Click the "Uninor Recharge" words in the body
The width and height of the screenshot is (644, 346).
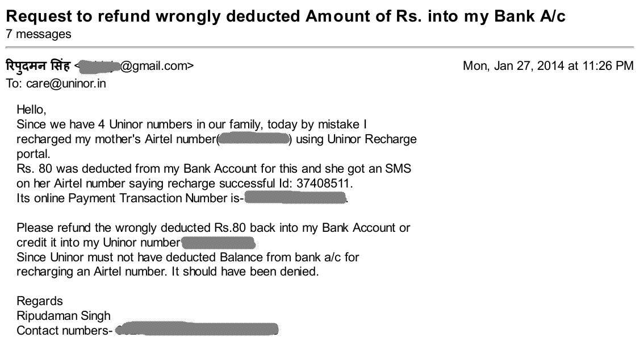[x=372, y=139]
